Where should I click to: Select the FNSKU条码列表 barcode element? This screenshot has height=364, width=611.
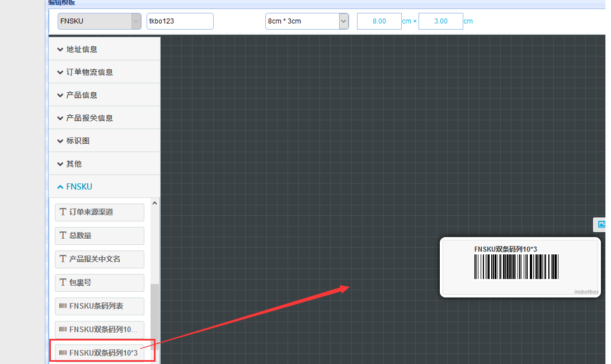click(x=100, y=306)
